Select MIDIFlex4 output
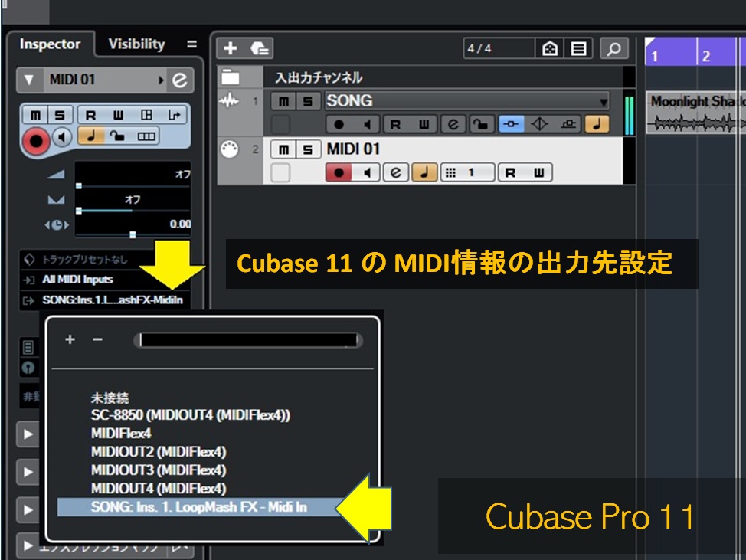 [x=121, y=433]
